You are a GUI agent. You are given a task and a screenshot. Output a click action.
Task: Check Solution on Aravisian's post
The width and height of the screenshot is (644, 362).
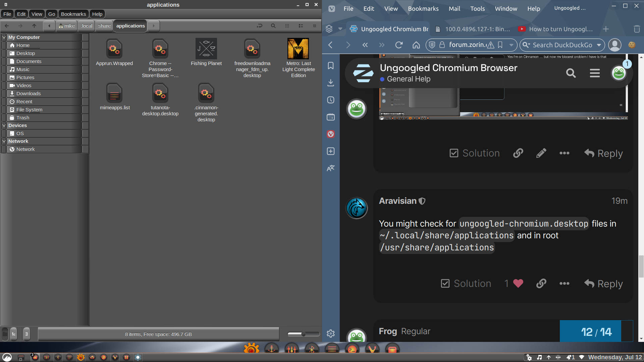click(466, 284)
